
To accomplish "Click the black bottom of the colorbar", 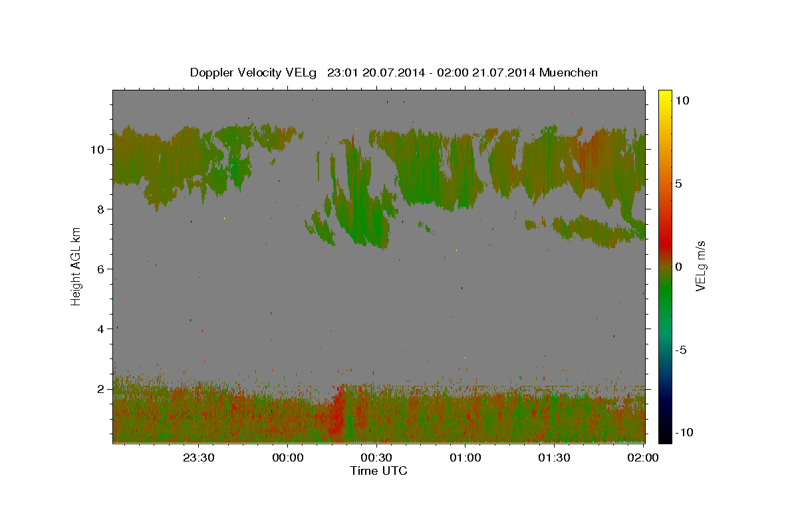I will (x=665, y=438).
